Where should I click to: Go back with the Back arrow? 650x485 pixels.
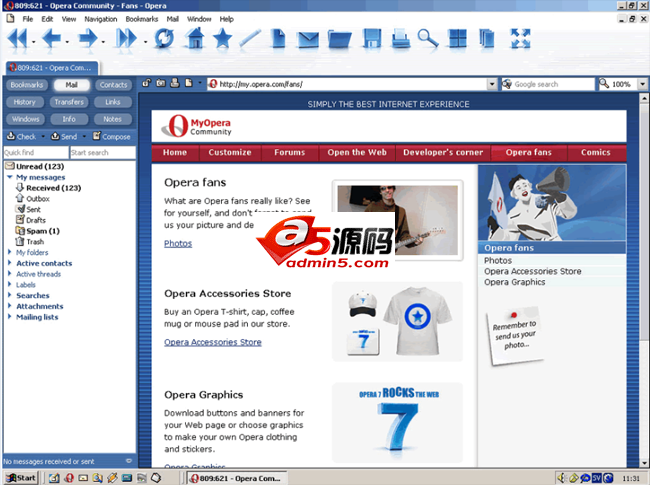tap(52, 39)
